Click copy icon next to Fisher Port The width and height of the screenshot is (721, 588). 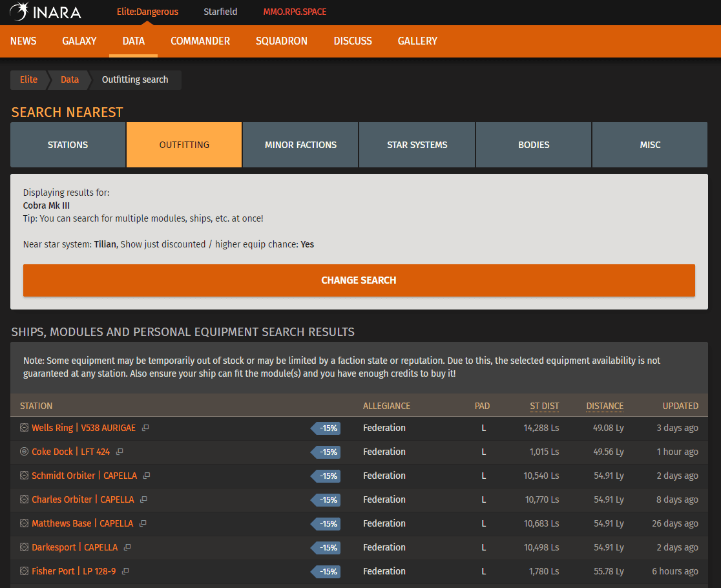(x=125, y=571)
